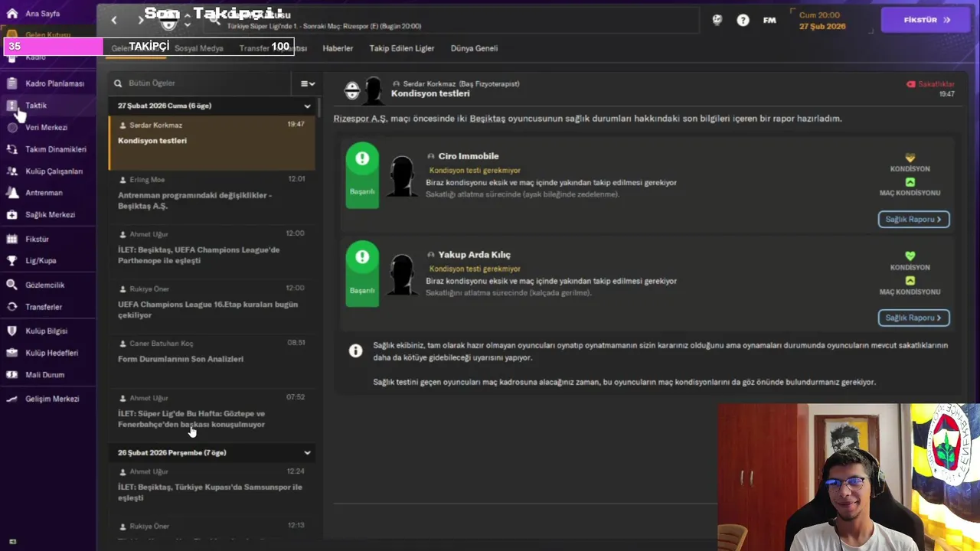Open Kulüp Bilgisi shield icon

[x=11, y=331]
